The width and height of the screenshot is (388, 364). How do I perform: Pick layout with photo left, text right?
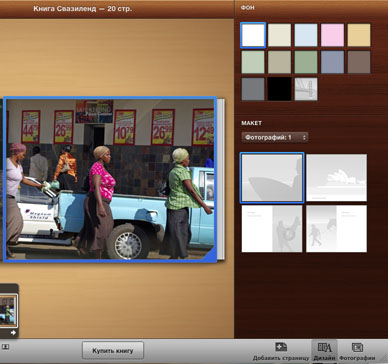tap(337, 229)
